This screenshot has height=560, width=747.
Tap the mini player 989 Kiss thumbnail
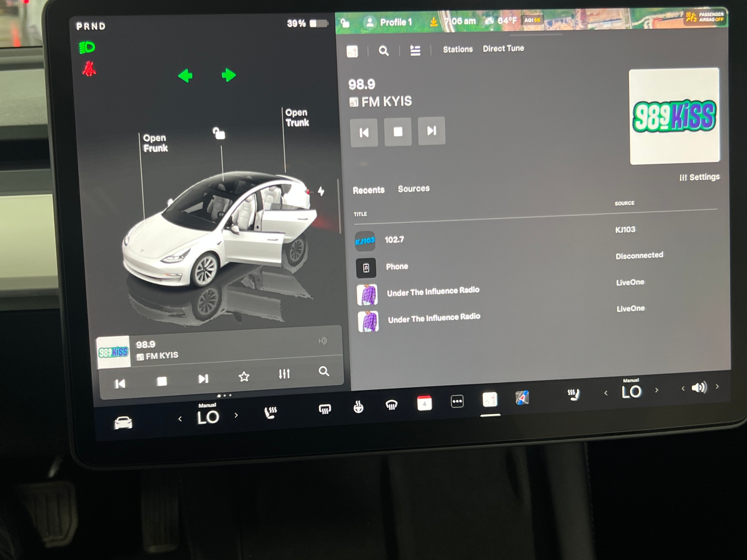[113, 352]
